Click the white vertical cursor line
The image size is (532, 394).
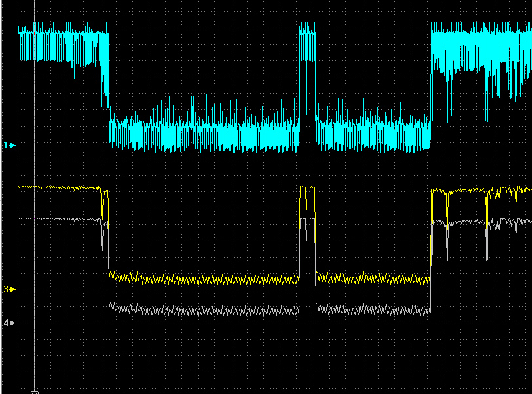[34, 204]
